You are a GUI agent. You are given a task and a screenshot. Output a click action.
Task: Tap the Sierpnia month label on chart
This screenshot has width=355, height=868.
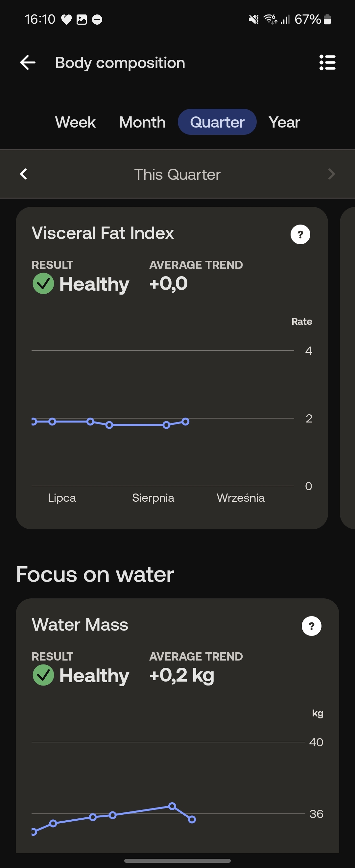click(x=153, y=498)
